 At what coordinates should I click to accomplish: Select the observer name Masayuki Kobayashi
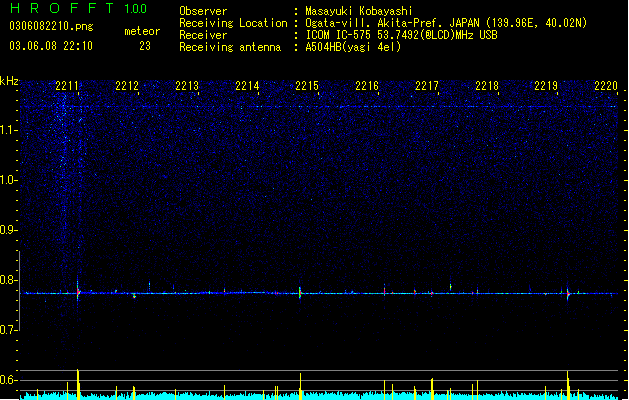pyautogui.click(x=359, y=11)
